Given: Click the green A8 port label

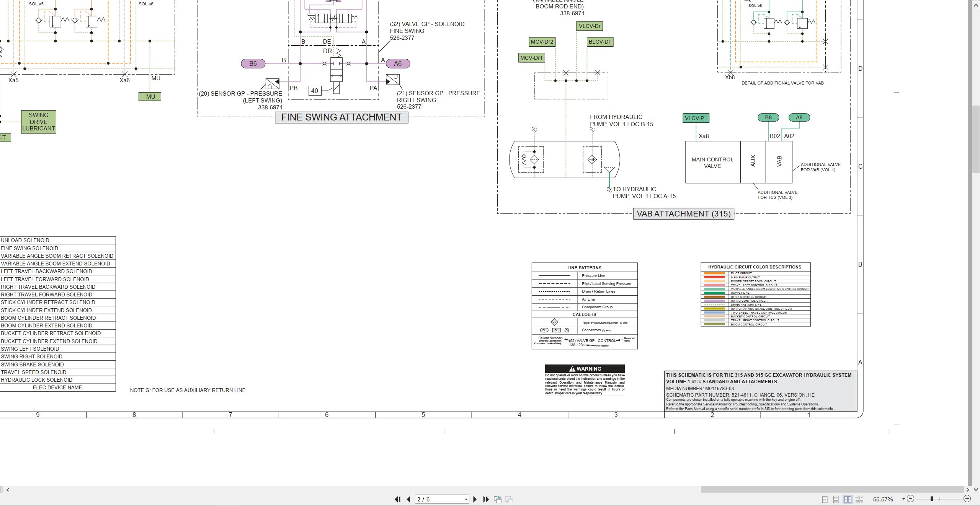Looking at the screenshot, I should point(799,117).
